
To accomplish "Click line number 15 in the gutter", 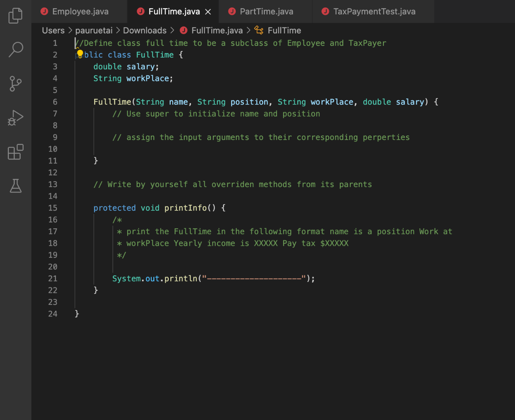I will click(53, 208).
